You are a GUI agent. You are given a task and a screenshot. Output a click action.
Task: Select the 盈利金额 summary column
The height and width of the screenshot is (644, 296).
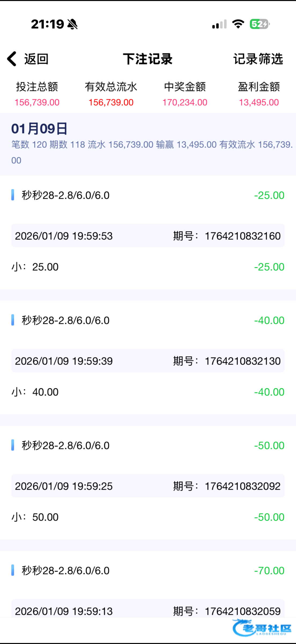click(x=259, y=94)
